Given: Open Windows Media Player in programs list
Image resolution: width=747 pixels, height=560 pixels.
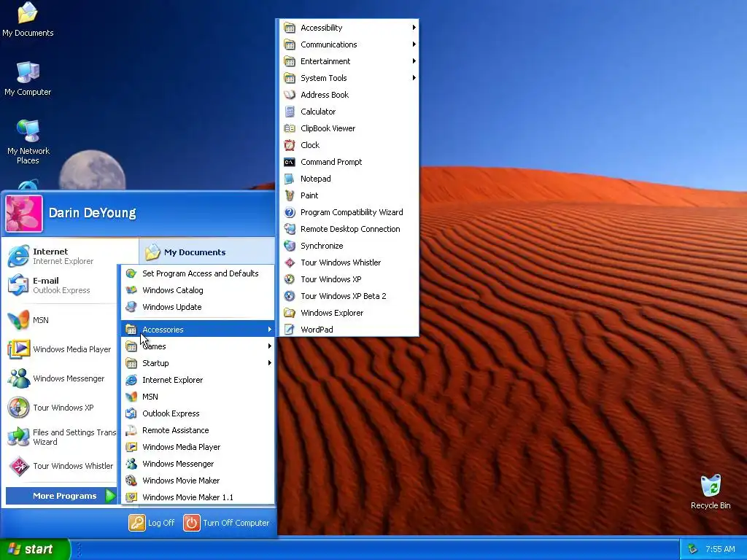Looking at the screenshot, I should point(198,447).
